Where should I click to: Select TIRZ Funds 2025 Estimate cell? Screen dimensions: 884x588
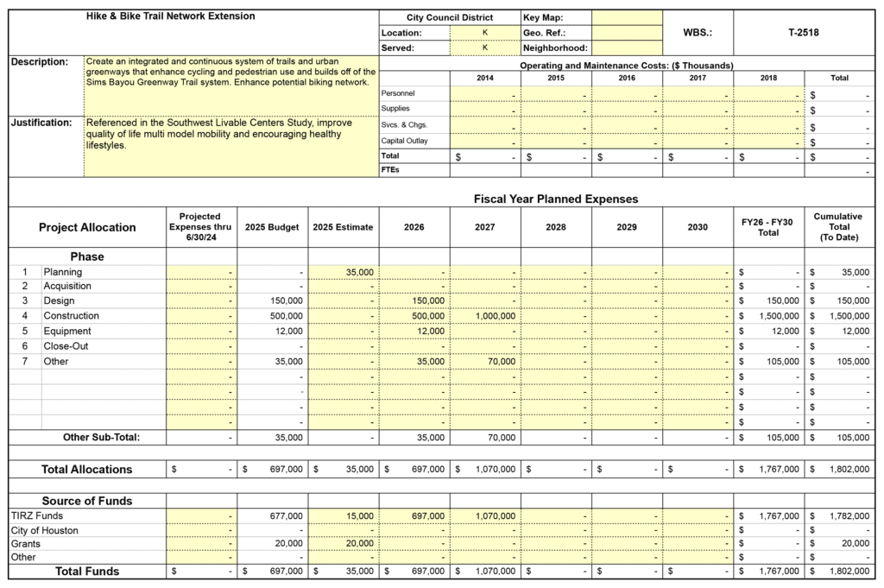[x=343, y=516]
